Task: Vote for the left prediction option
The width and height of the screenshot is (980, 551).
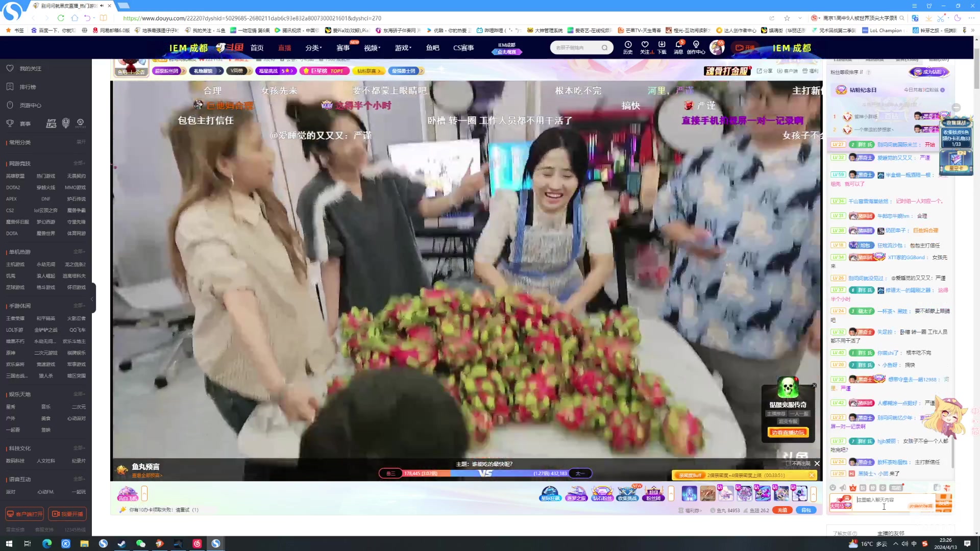Action: pyautogui.click(x=391, y=473)
